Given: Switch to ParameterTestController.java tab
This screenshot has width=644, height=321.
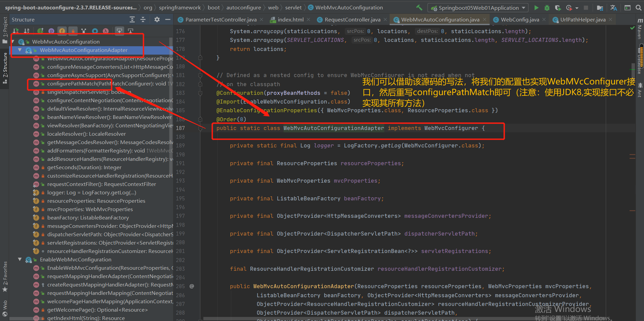Looking at the screenshot, I should coord(220,19).
